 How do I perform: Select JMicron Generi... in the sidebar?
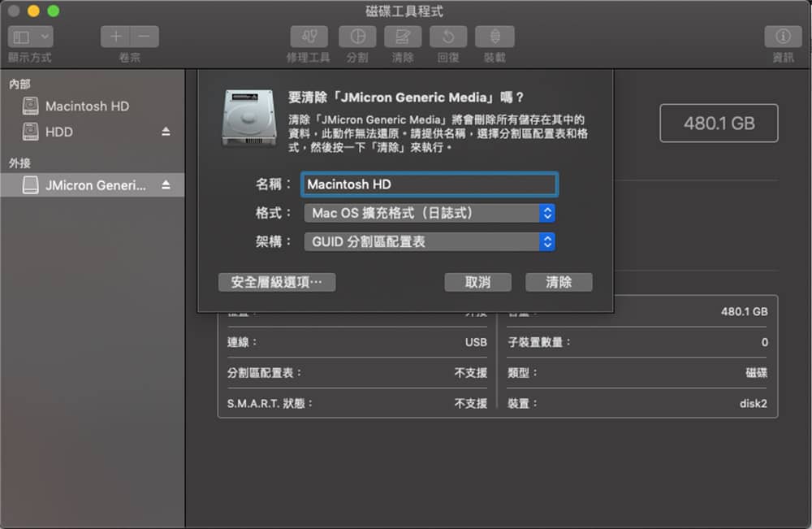click(x=93, y=185)
